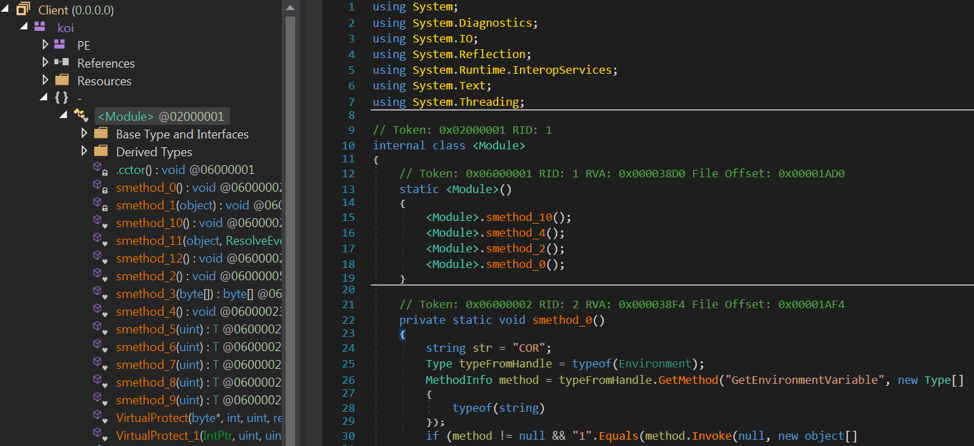
Task: Collapse the <Module> @02000001 class node
Action: [x=63, y=116]
